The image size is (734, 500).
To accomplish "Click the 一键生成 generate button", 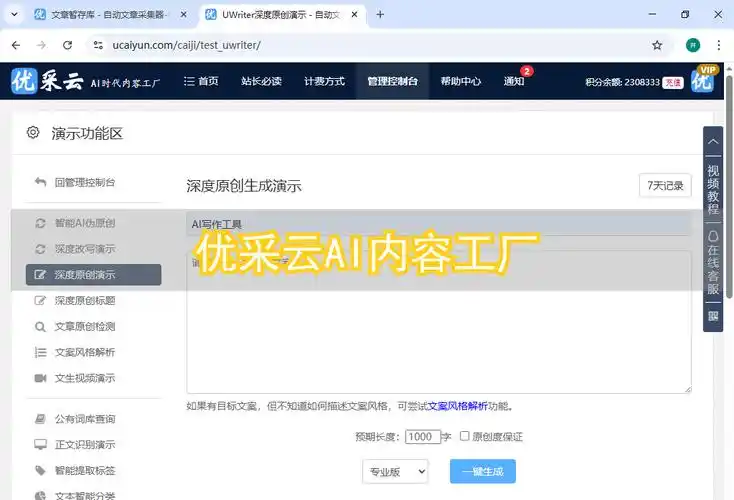I will point(483,471).
